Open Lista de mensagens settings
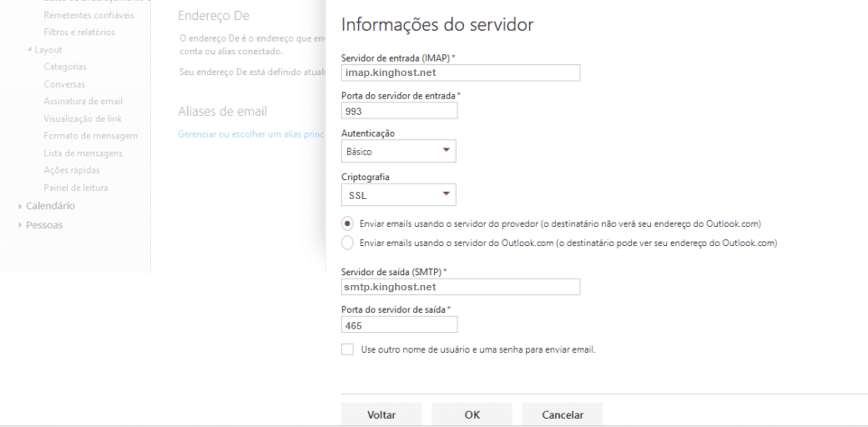The height and width of the screenshot is (427, 868). (x=83, y=153)
